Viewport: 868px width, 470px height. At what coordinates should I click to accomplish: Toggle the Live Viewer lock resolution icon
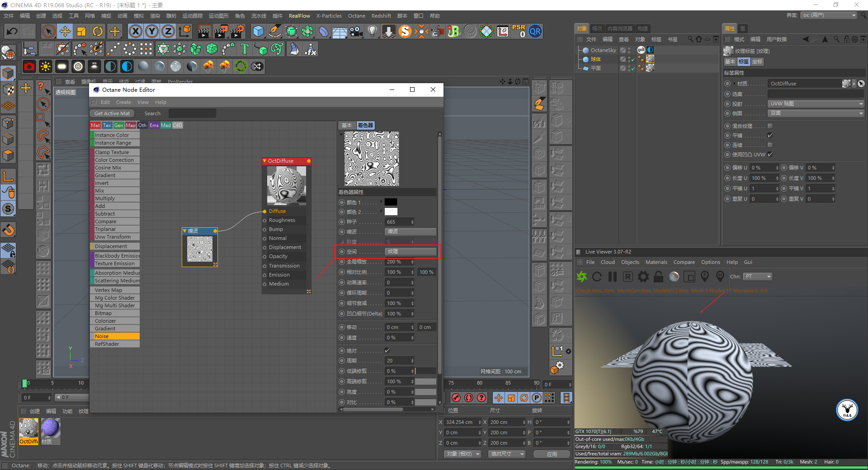[x=659, y=277]
